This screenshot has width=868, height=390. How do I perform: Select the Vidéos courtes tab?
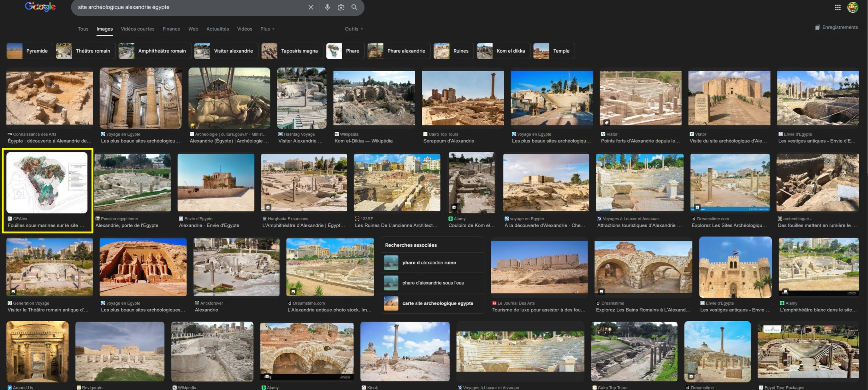(x=137, y=29)
